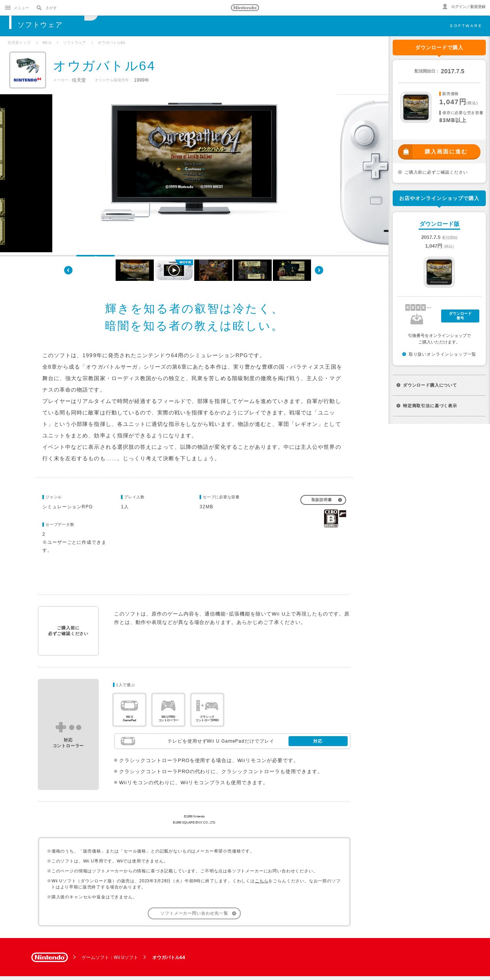Click the CERO B rating icon
The image size is (490, 980).
coord(331,518)
